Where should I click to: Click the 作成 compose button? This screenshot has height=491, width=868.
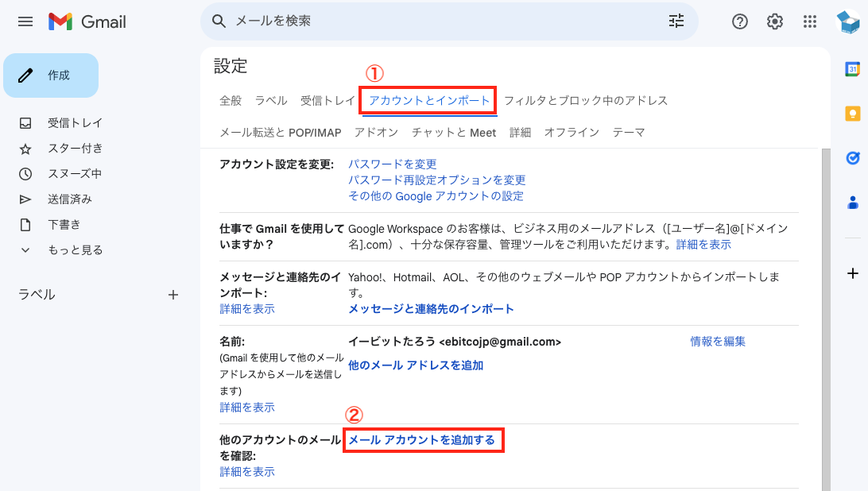[51, 75]
